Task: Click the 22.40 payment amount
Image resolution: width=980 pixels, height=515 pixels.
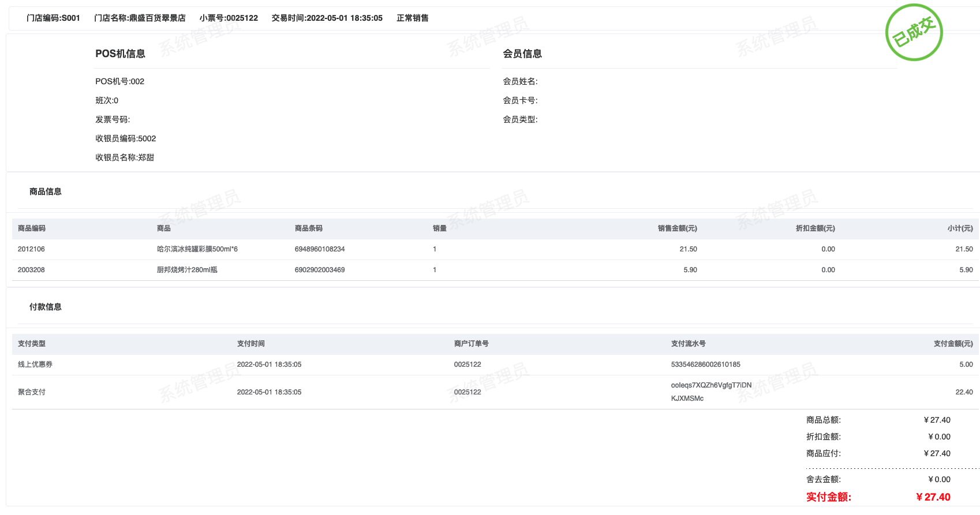Action: (964, 392)
